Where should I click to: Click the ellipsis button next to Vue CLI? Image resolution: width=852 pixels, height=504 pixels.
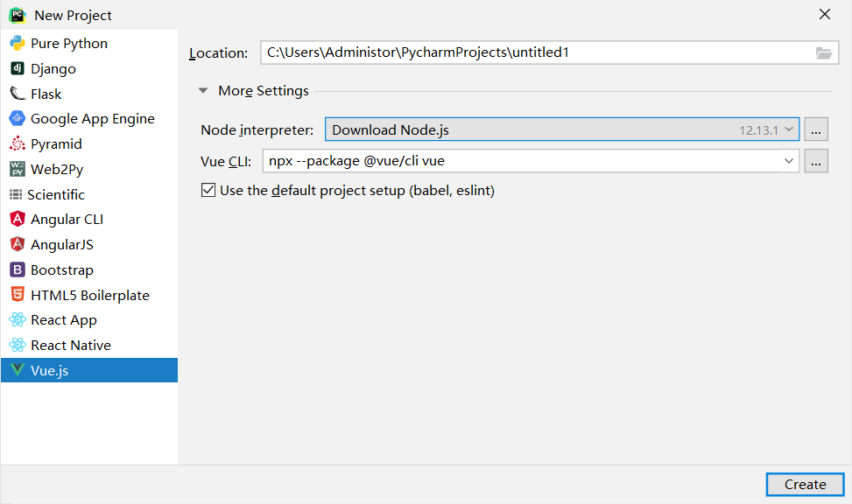pos(815,161)
